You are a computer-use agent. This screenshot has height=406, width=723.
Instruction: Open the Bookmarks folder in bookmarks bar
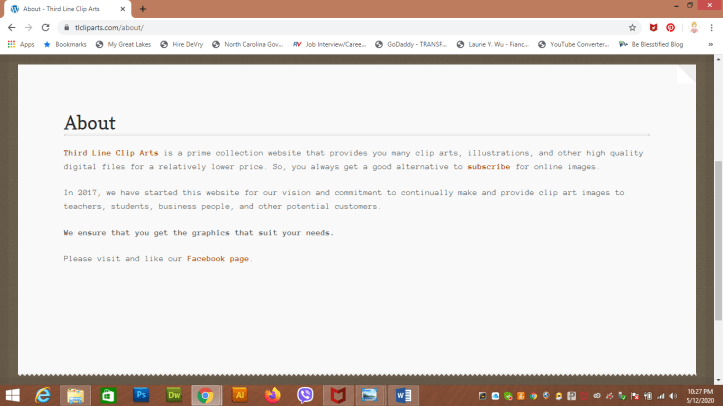tap(65, 44)
